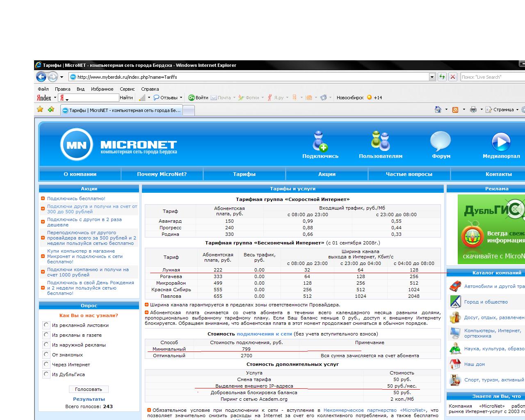Open the Правка menu
The width and height of the screenshot is (525, 420).
coord(62,89)
